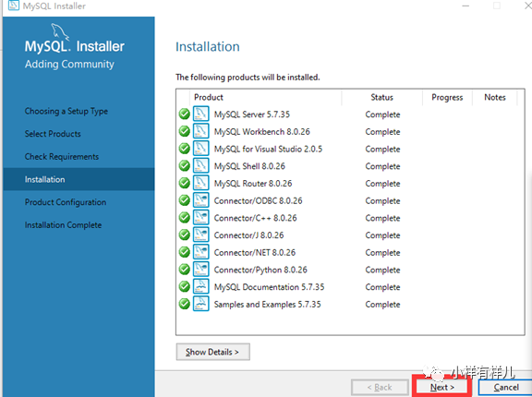532x397 pixels.
Task: Click green checkmark beside Connector/C++ 8.0.26
Action: [184, 218]
